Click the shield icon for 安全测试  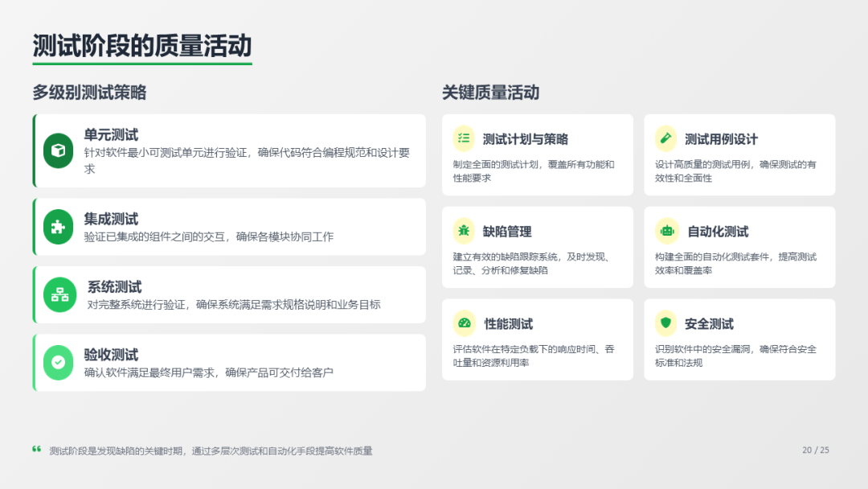click(665, 323)
